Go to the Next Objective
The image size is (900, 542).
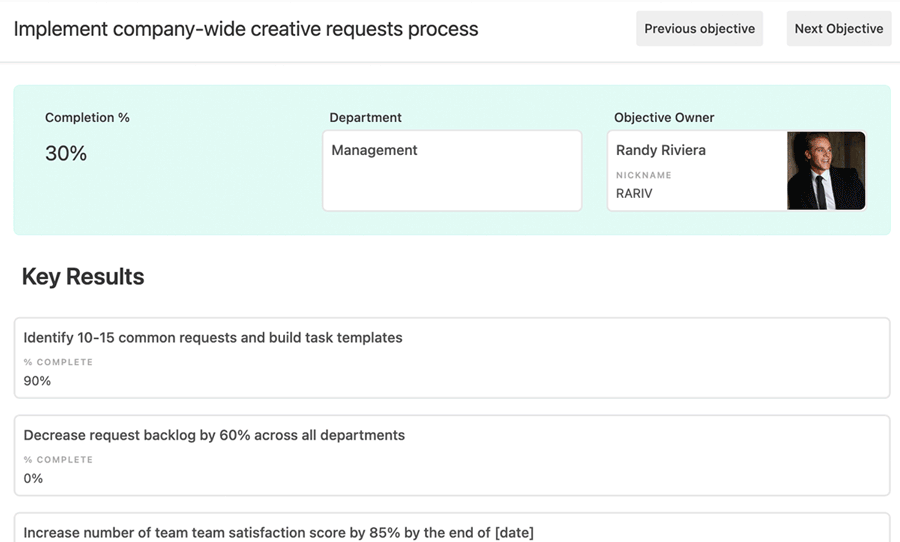tap(838, 29)
